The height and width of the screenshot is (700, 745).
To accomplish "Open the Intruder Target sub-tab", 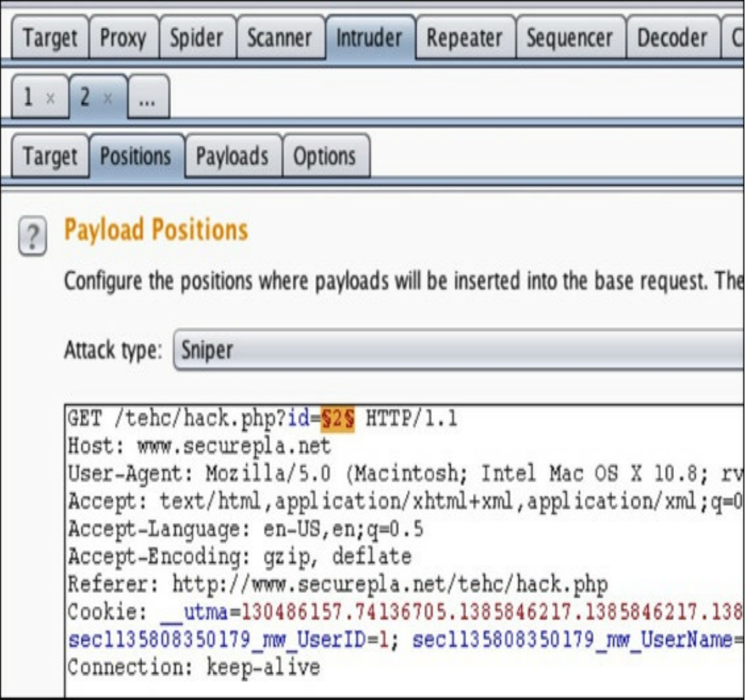I will pos(50,156).
